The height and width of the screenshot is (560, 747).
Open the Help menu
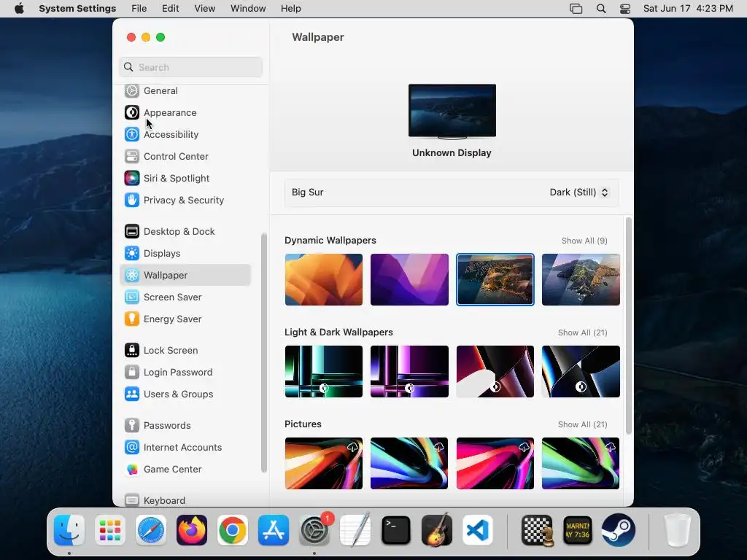pos(290,9)
